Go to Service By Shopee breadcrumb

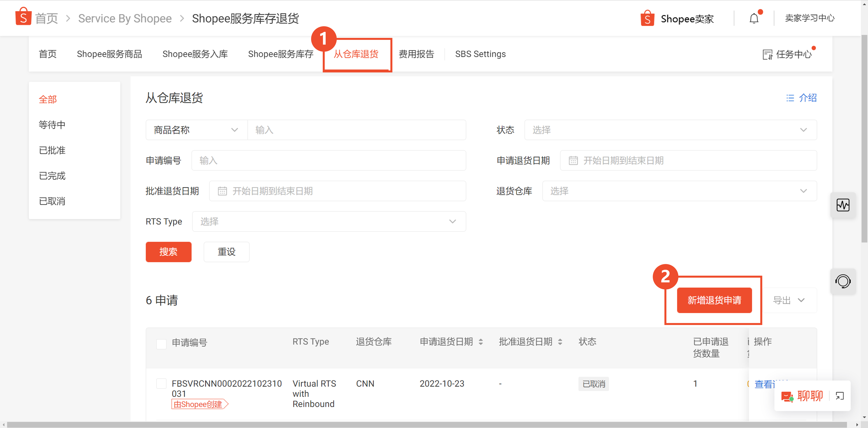pos(125,19)
